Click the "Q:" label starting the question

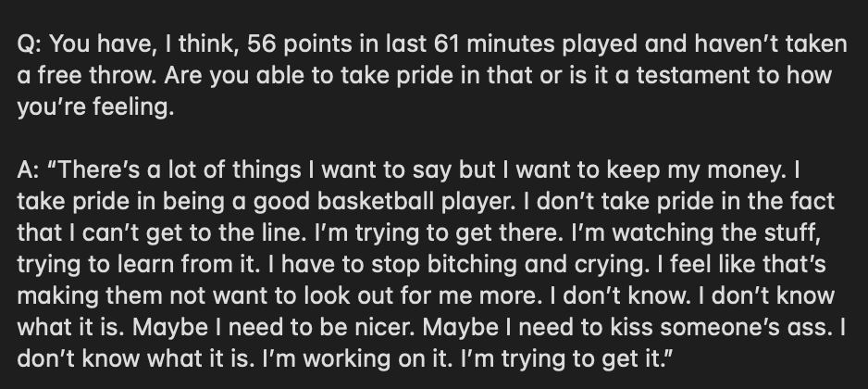pos(30,44)
